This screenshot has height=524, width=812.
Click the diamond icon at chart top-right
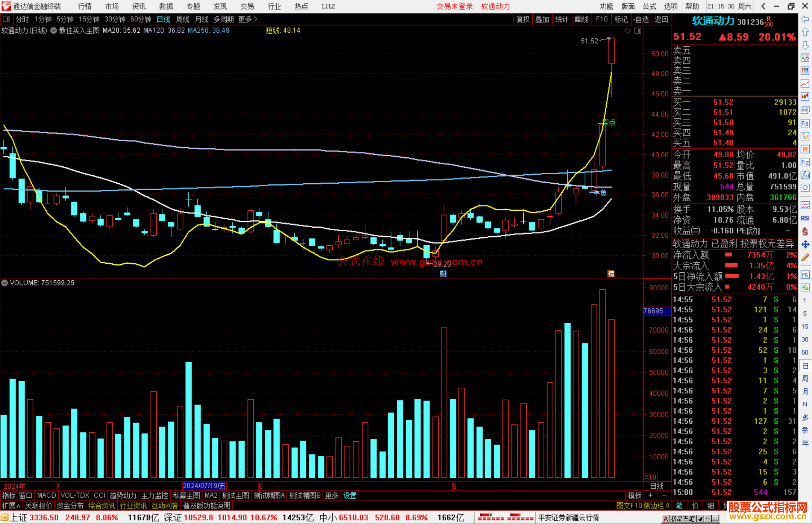pos(627,31)
